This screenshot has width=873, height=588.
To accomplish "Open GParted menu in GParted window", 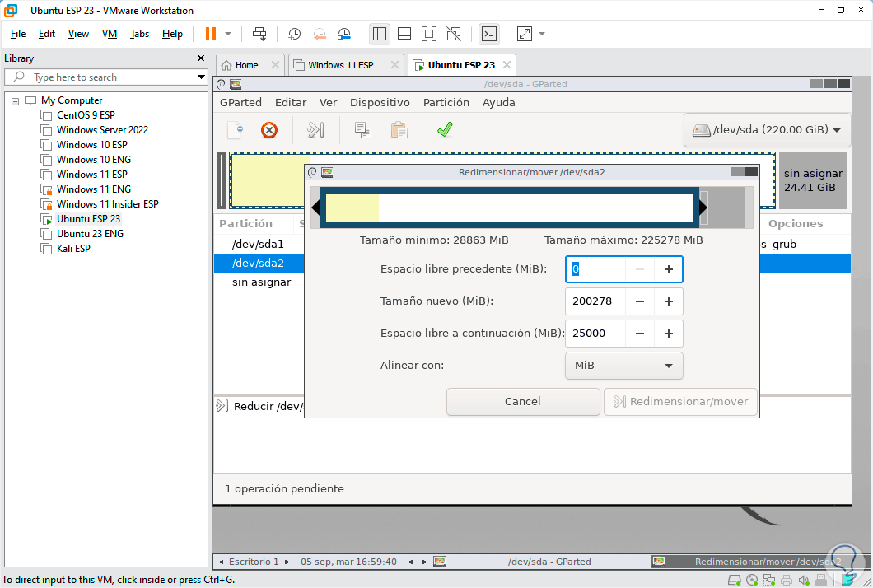I will pos(240,102).
